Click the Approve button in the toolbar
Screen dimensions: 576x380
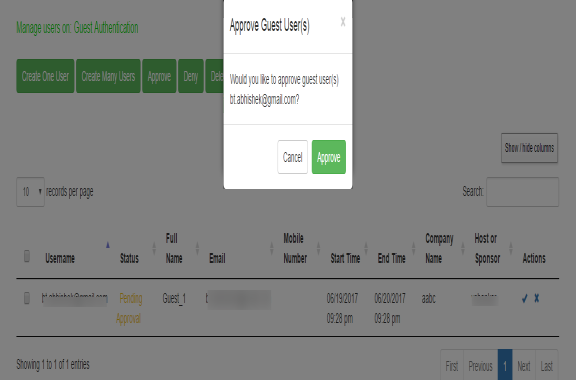click(x=159, y=76)
